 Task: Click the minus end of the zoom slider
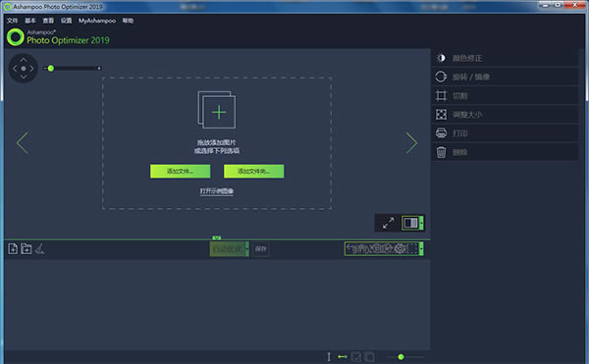pos(45,69)
